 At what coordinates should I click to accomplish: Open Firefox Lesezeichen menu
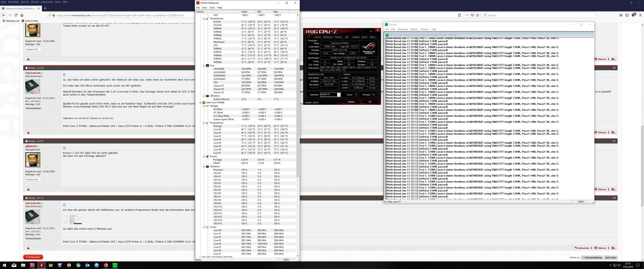[47, 2]
